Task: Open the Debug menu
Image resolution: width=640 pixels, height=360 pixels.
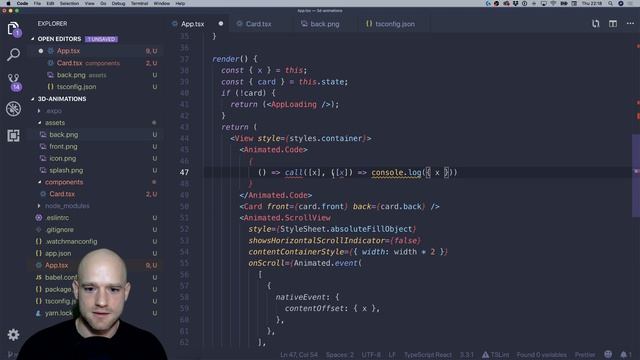Action: (x=118, y=3)
